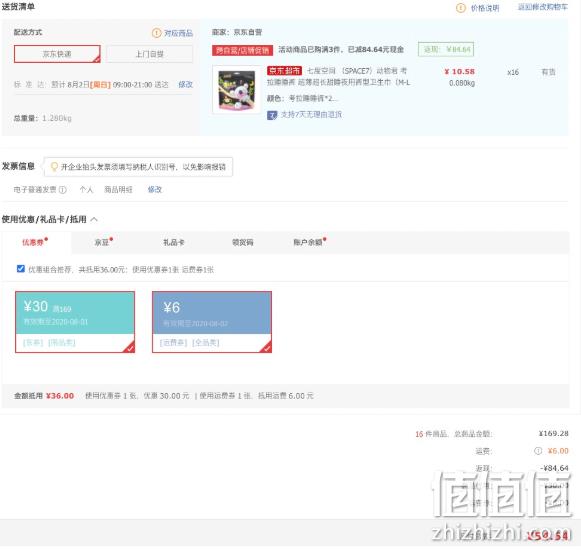
Task: Select 上门自提 pickup option
Action: coord(149,54)
